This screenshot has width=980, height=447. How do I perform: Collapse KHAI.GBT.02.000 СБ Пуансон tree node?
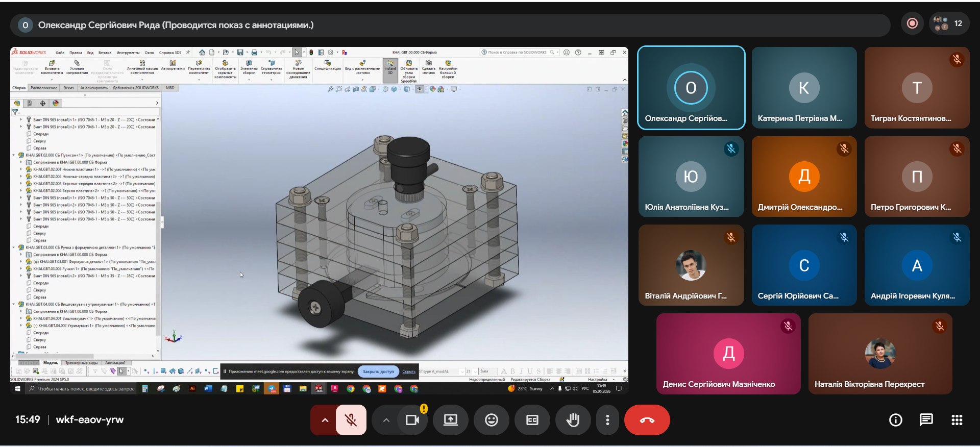tap(14, 155)
